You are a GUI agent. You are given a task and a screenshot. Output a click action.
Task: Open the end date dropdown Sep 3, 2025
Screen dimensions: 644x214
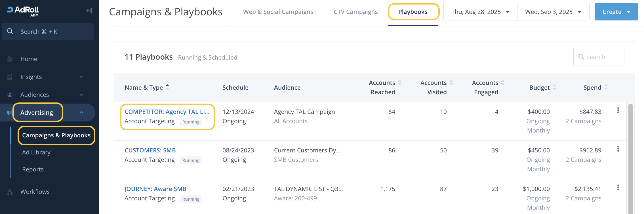553,12
